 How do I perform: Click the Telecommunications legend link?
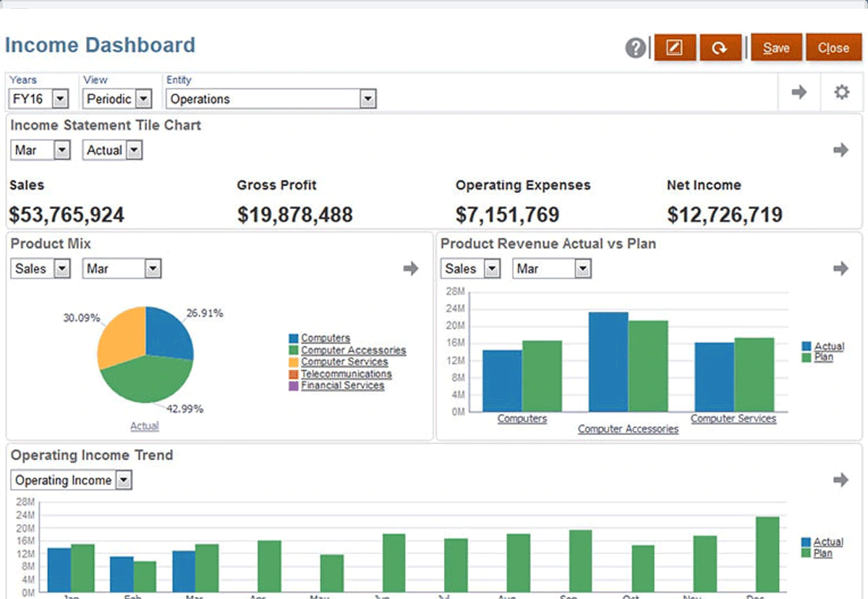click(x=346, y=374)
